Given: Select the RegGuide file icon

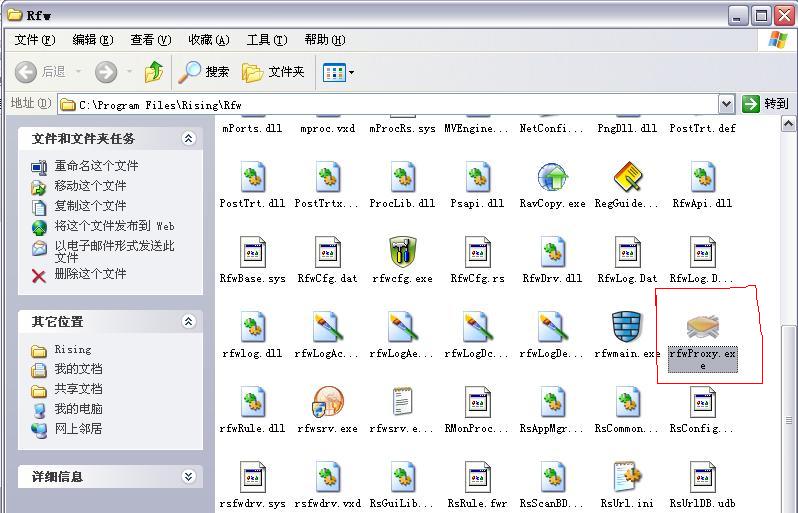Looking at the screenshot, I should 628,177.
